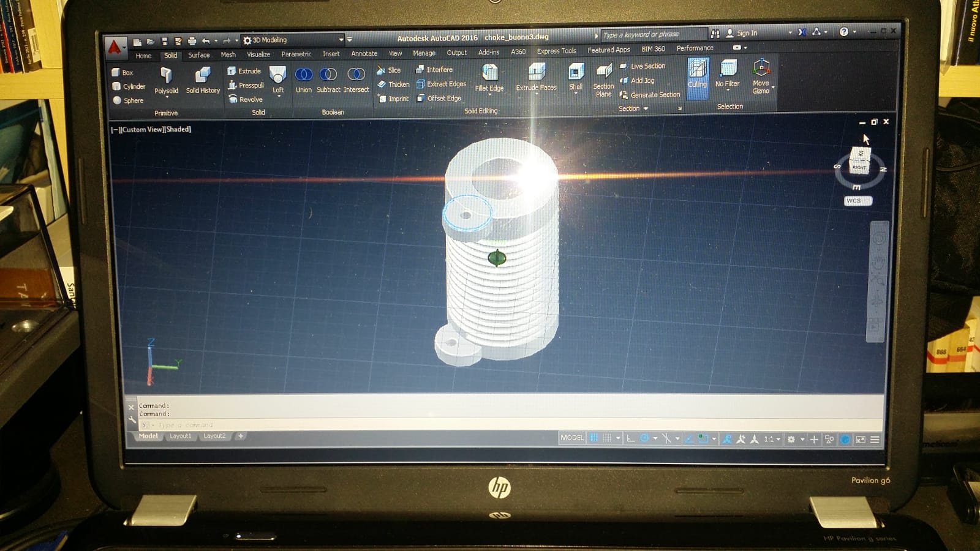The height and width of the screenshot is (551, 980).
Task: Open the No Filter selection dropdown
Action: [x=728, y=76]
